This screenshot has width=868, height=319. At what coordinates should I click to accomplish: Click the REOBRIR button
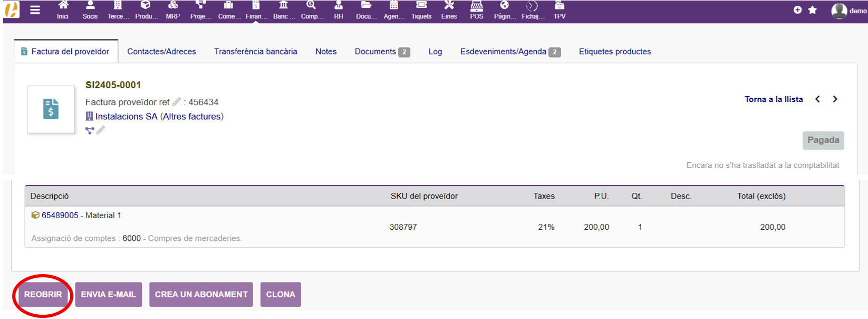point(43,295)
